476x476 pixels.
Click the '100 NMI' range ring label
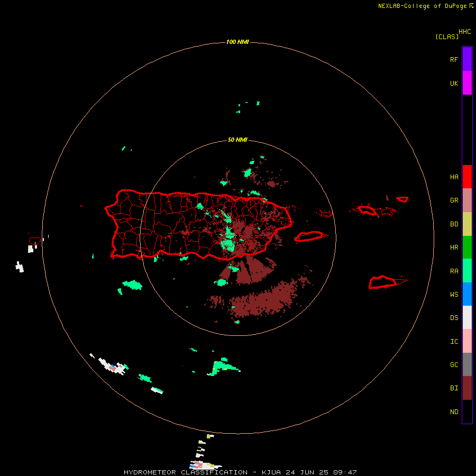coord(237,42)
